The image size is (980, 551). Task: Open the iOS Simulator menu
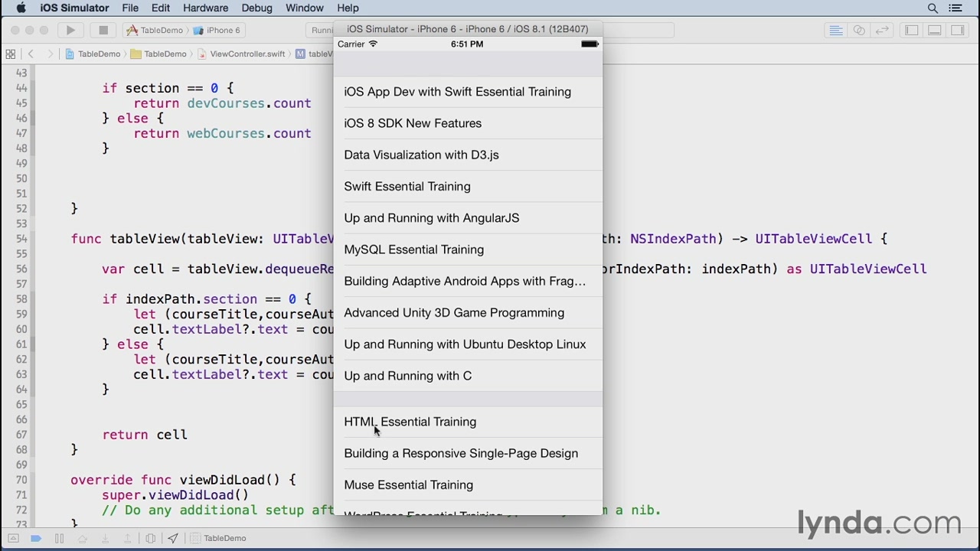click(74, 8)
